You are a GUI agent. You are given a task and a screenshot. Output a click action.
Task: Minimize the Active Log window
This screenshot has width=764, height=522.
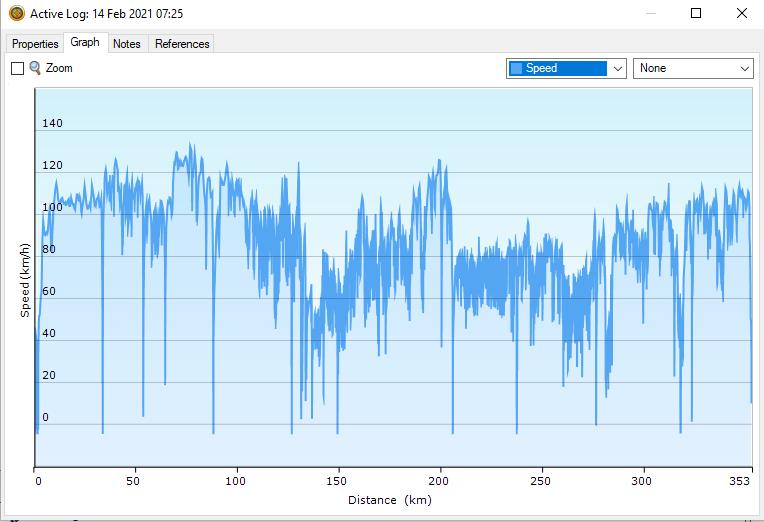click(x=650, y=14)
